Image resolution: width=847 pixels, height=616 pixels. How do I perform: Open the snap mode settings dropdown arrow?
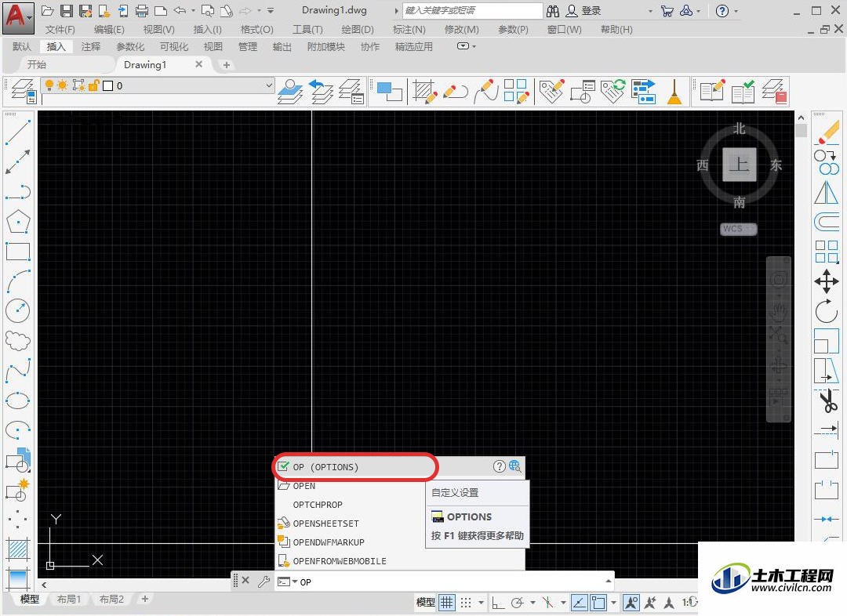[481, 602]
